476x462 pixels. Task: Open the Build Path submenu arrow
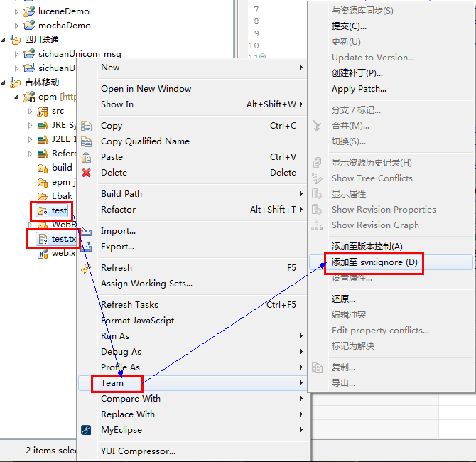click(301, 193)
